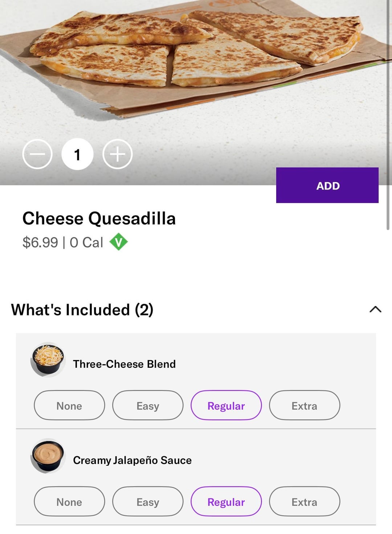The image size is (392, 534).
Task: Tap the Cheese Quesadilla title text
Action: point(99,219)
